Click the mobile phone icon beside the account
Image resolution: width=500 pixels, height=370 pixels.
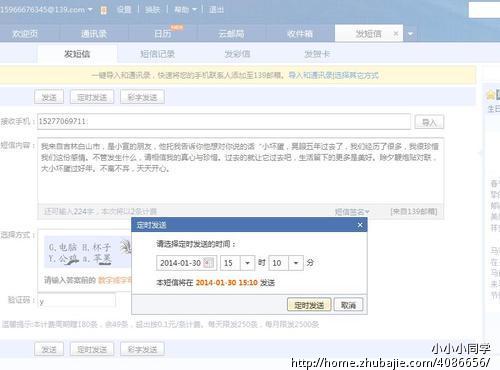click(x=104, y=10)
